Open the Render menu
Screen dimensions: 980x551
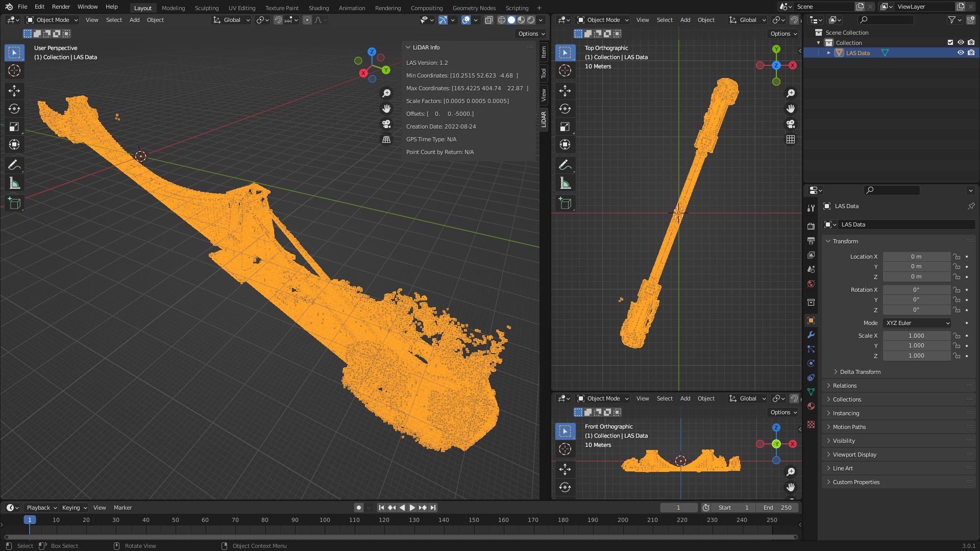pyautogui.click(x=61, y=7)
